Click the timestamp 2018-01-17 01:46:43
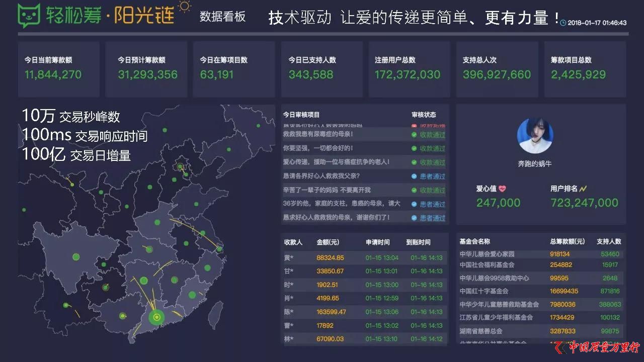The height and width of the screenshot is (362, 644). (597, 23)
